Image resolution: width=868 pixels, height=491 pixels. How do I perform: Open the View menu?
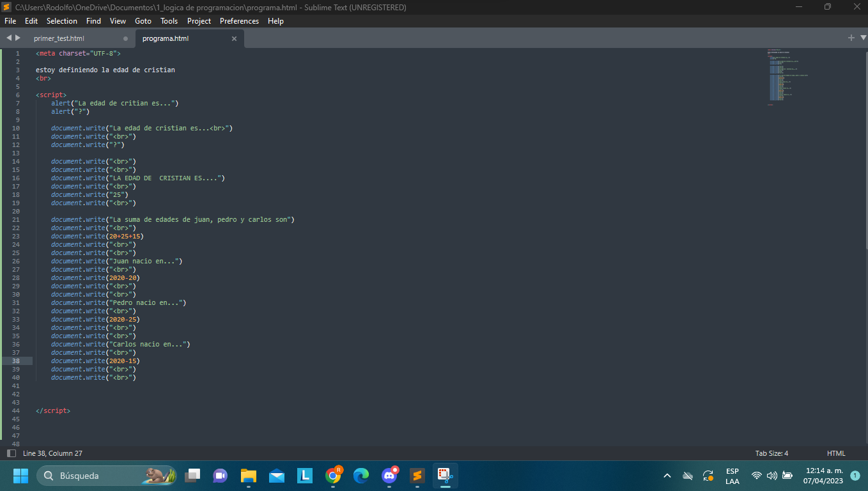pyautogui.click(x=118, y=21)
